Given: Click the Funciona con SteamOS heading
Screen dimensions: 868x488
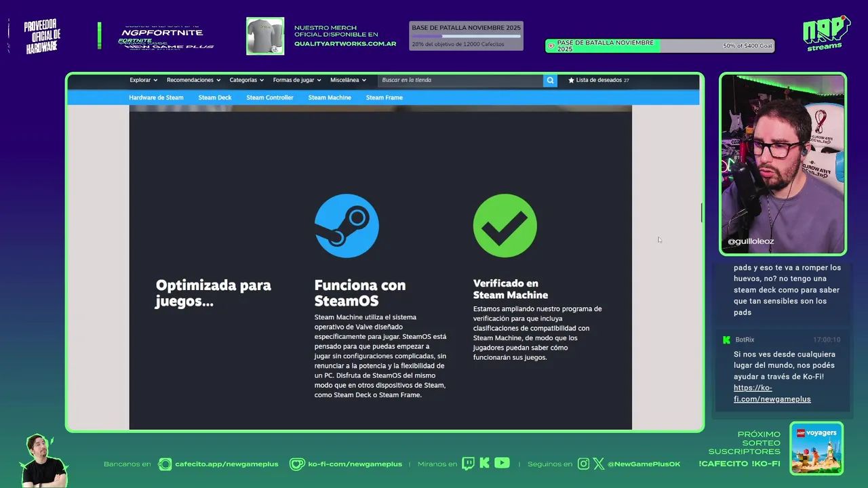Looking at the screenshot, I should click(360, 293).
